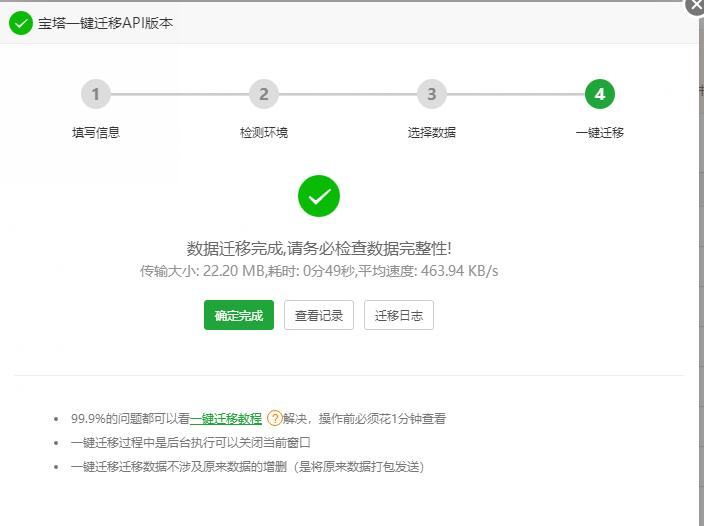The width and height of the screenshot is (704, 526).
Task: Click the 传输大小 22.20 MB statistics line
Action: click(319, 271)
